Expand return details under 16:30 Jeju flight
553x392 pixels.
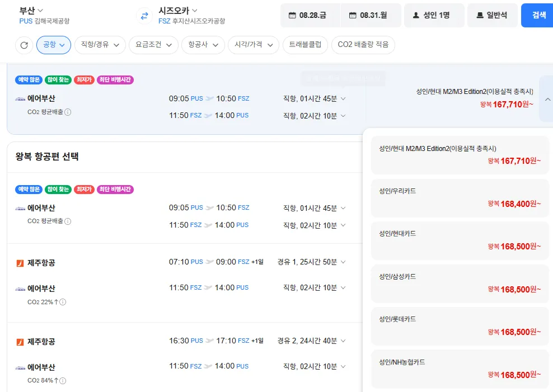[x=343, y=367]
